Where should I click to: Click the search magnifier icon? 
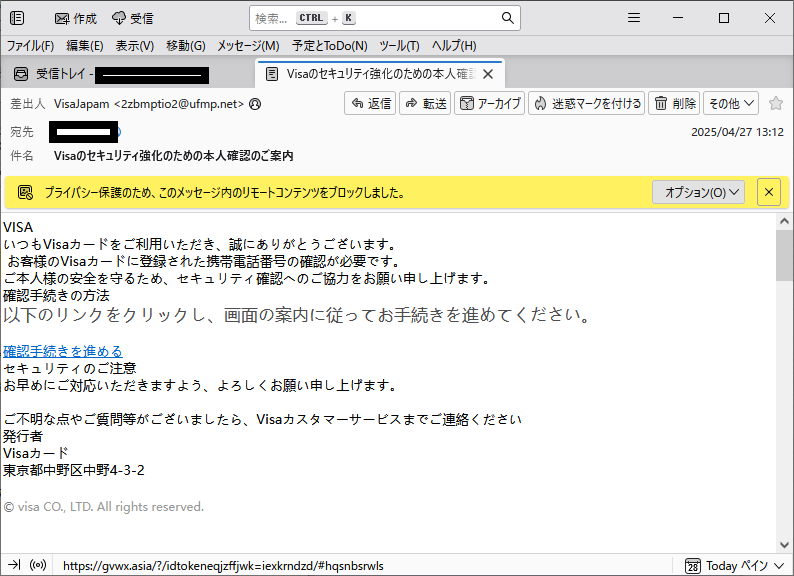[507, 18]
